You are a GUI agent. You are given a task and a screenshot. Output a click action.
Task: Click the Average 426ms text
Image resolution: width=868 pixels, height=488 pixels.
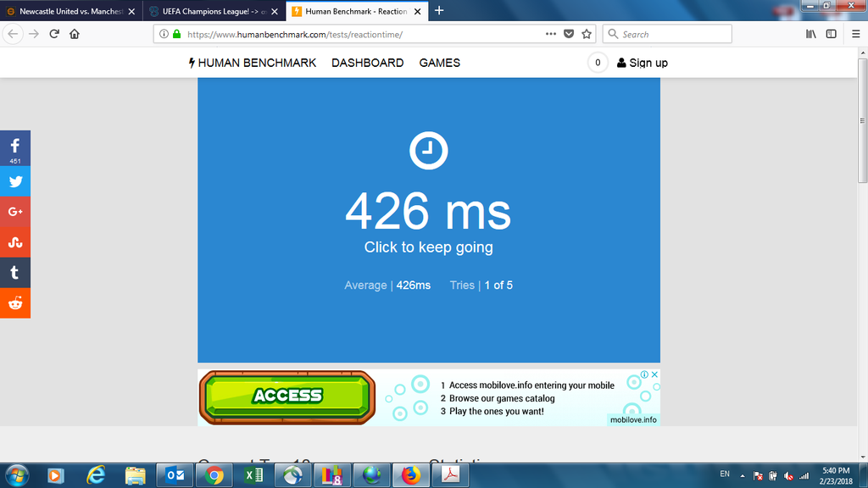[x=387, y=286]
